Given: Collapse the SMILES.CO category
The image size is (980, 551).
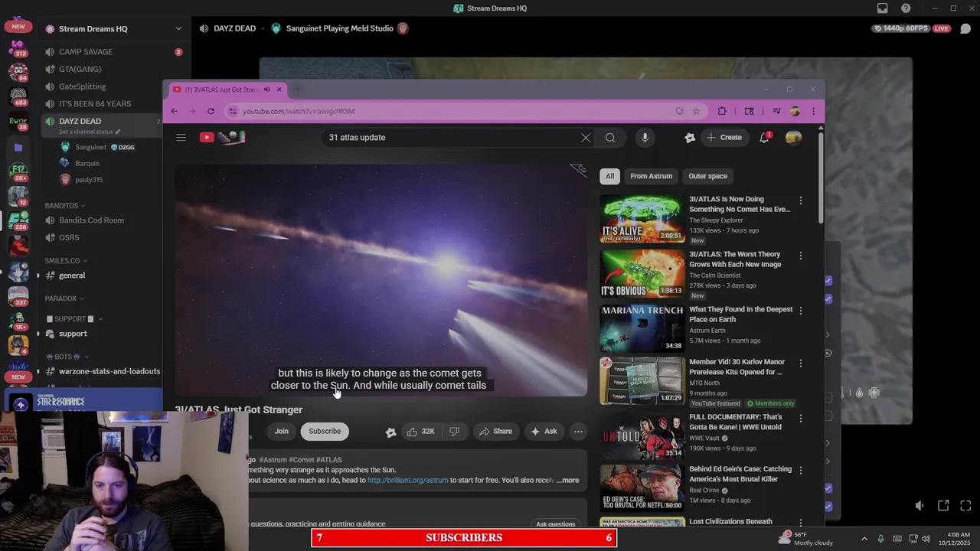Looking at the screenshot, I should point(67,261).
